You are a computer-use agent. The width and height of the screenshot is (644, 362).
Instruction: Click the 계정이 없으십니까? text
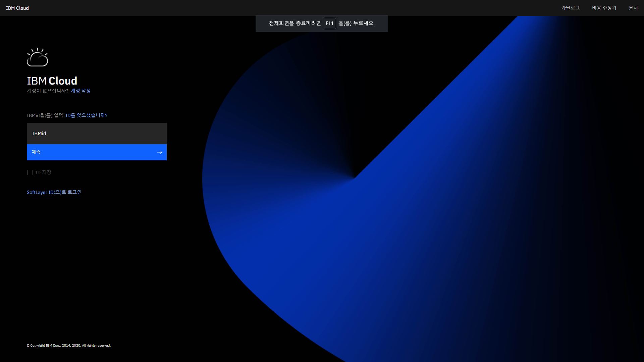pos(48,91)
